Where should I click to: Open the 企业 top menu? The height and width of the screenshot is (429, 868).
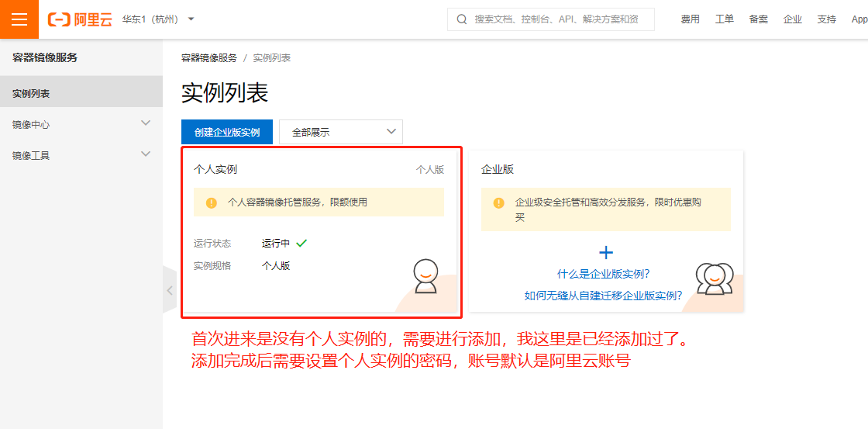(x=793, y=19)
